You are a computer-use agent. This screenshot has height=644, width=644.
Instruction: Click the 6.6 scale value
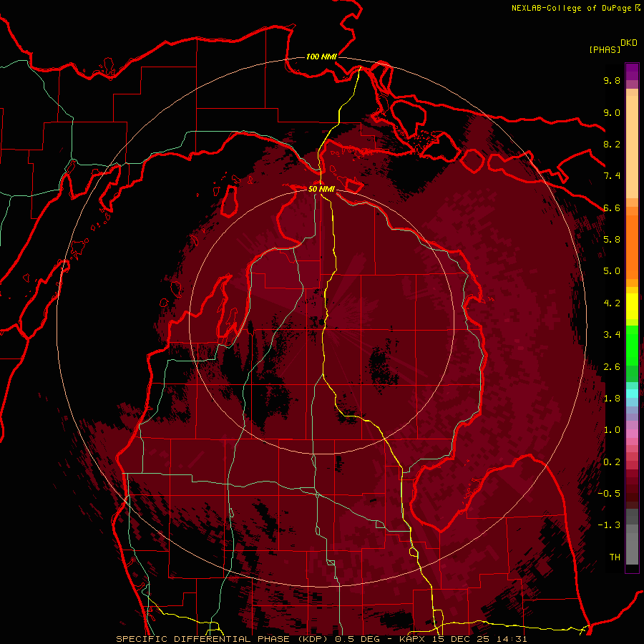pos(612,208)
